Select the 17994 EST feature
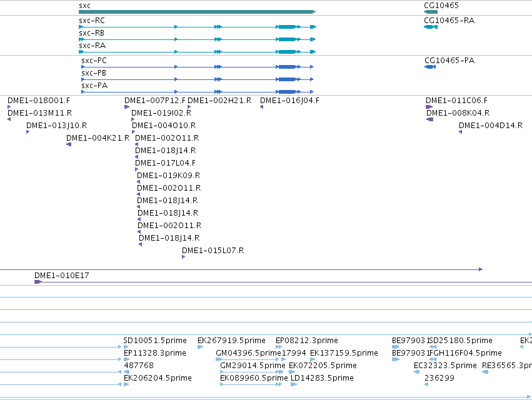 (283, 359)
